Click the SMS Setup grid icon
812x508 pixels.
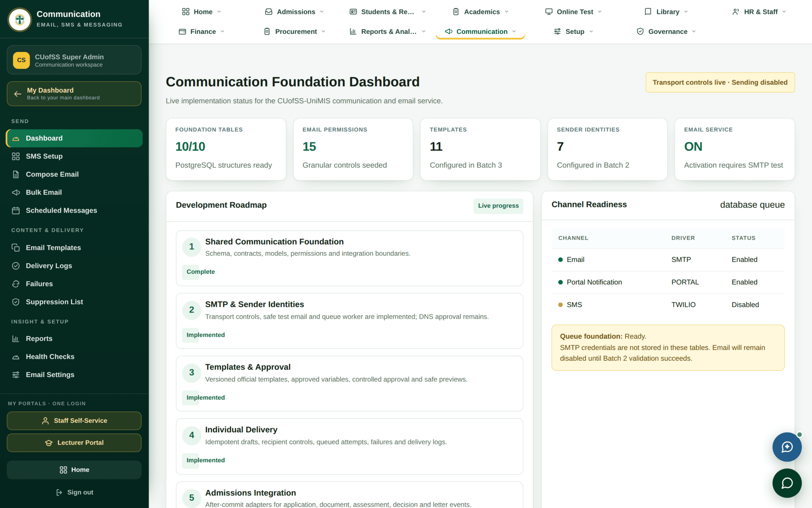point(16,156)
